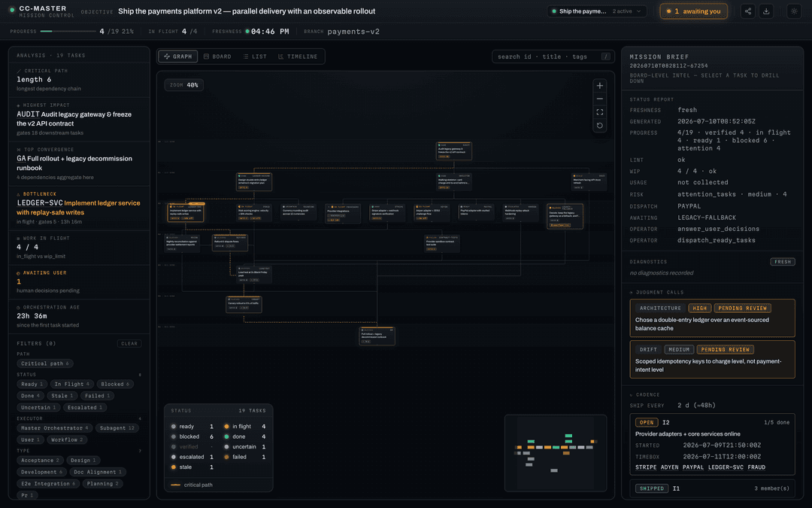Zoom out the graph with minus
Viewport: 812px width, 508px height.
pyautogui.click(x=600, y=99)
